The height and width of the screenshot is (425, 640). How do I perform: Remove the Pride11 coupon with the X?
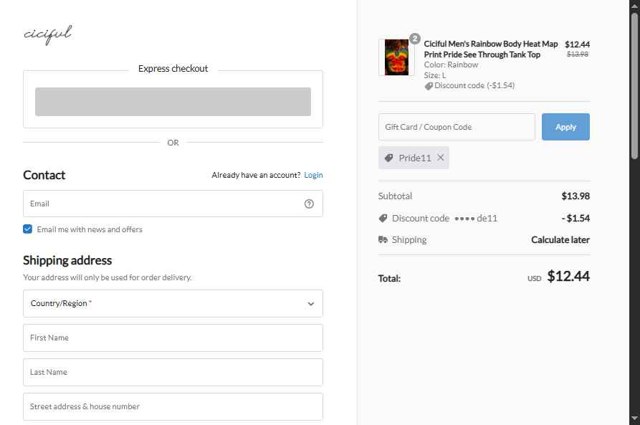pyautogui.click(x=441, y=158)
